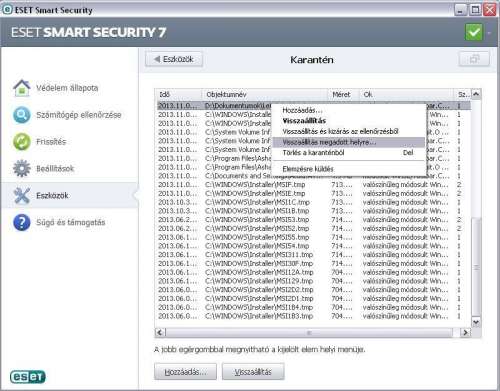
Task: Select row C:\WINDOWS\Installer\MSIF.tmp
Action: pyautogui.click(x=314, y=185)
